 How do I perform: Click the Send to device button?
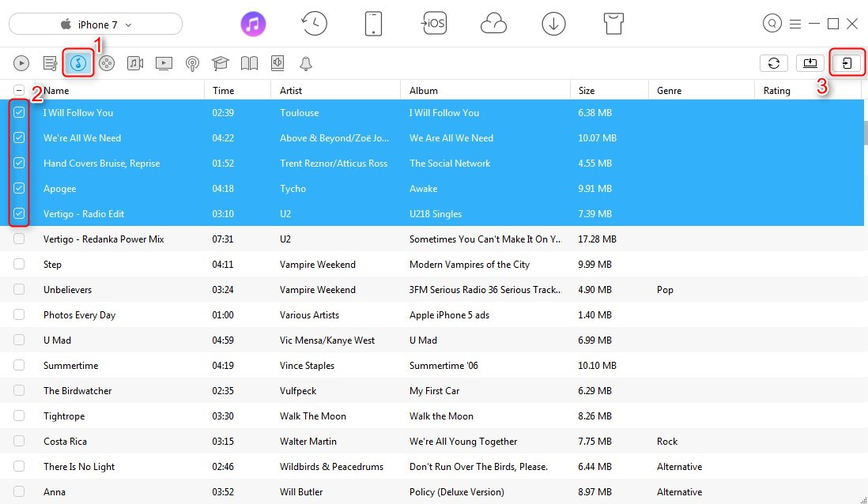[x=847, y=63]
